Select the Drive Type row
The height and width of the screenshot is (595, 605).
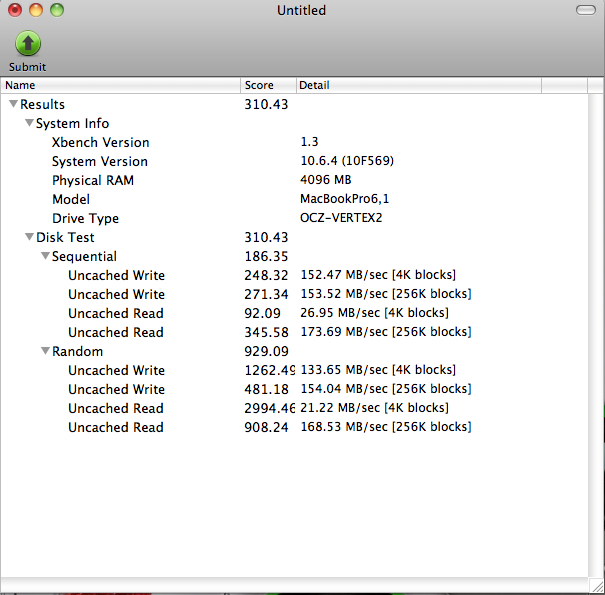point(294,218)
